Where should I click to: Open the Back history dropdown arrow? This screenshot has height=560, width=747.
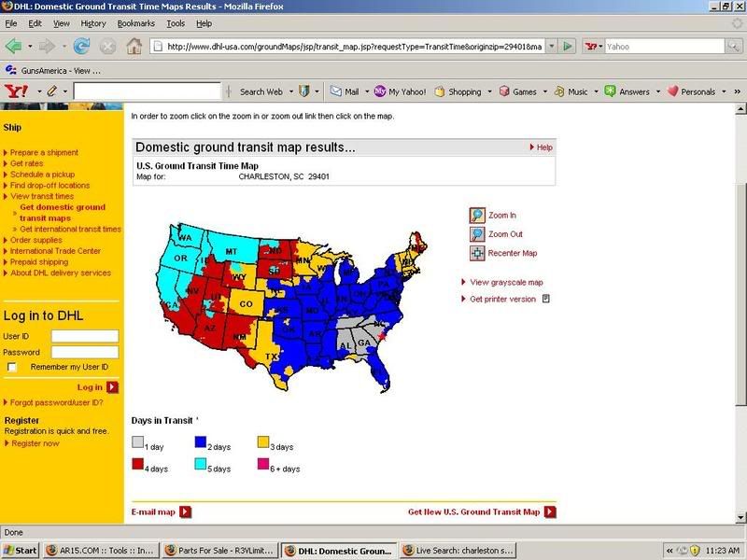(30, 46)
